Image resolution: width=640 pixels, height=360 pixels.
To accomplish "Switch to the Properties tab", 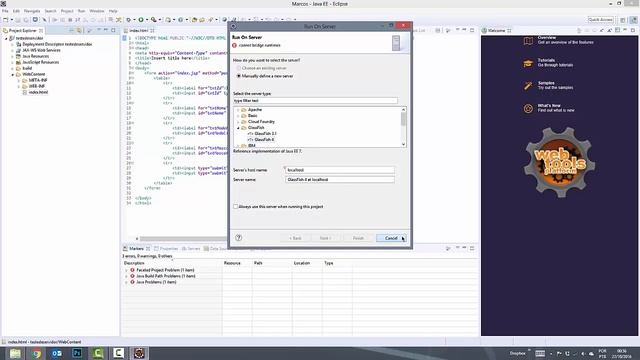I will [167, 249].
